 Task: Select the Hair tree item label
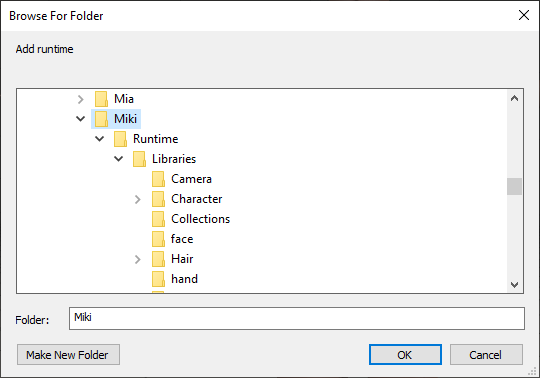tap(182, 259)
